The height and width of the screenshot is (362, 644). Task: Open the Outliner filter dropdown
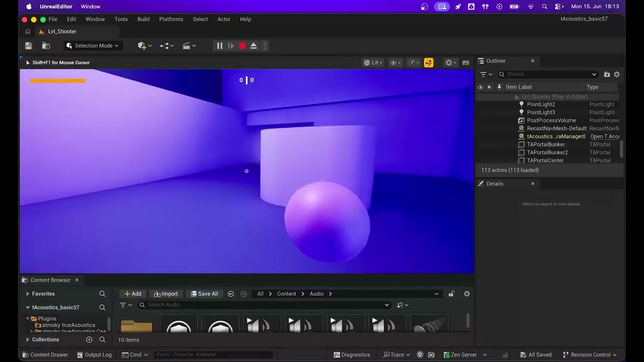coord(486,74)
